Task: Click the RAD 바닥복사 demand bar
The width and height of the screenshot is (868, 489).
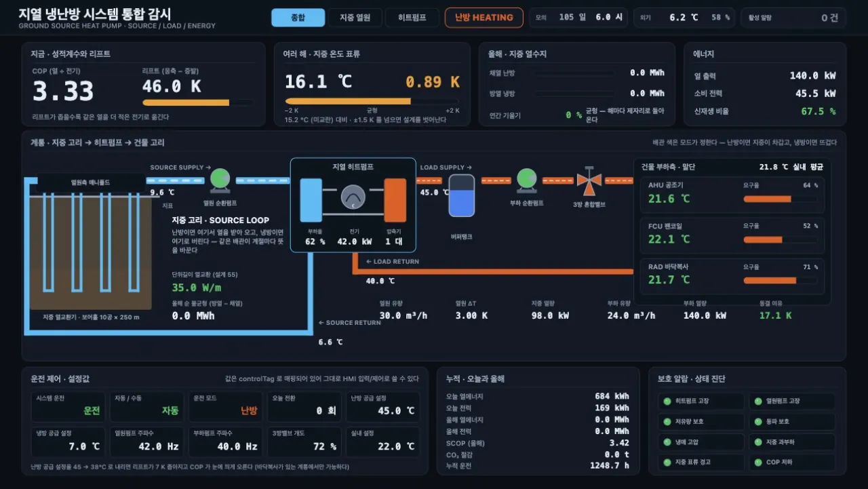Action: click(x=781, y=280)
